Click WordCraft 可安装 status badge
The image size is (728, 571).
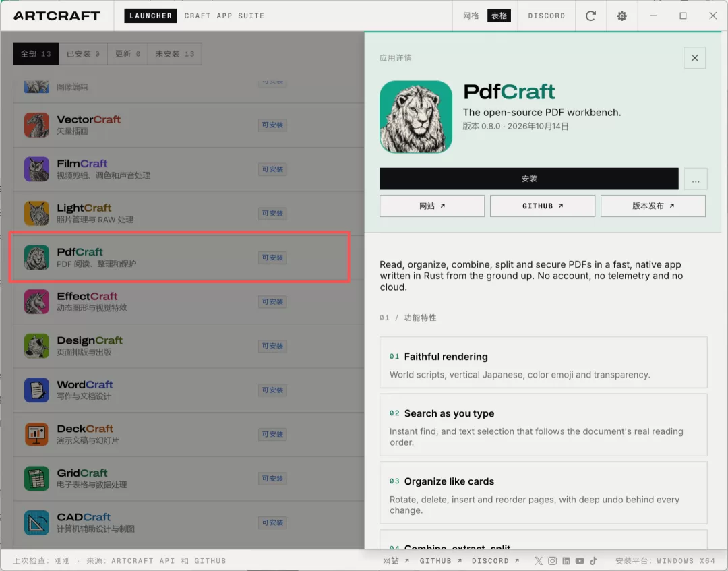272,390
